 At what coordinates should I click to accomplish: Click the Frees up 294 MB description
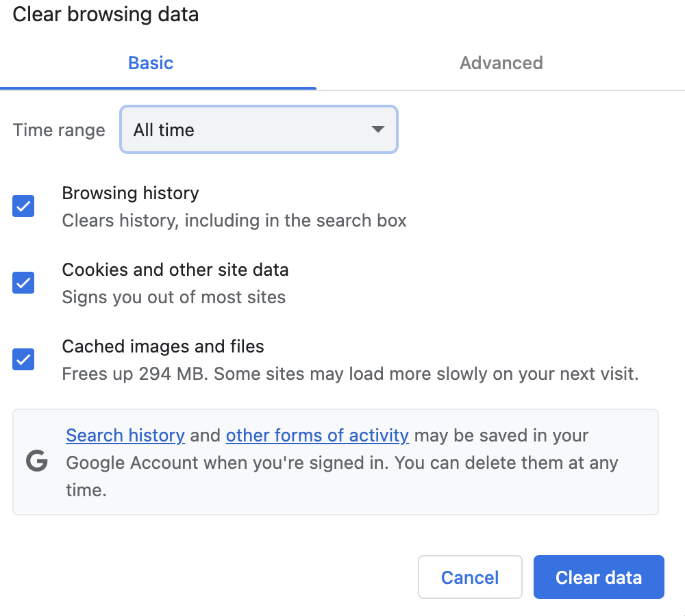(349, 374)
